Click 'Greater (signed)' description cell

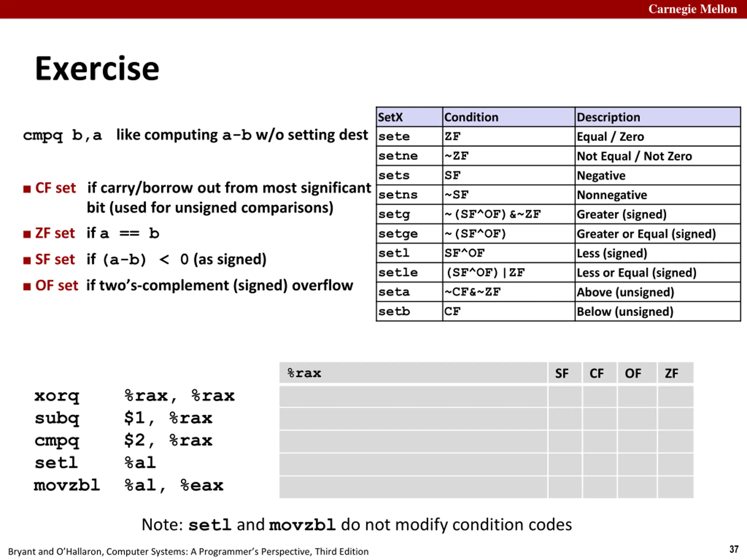pos(657,214)
